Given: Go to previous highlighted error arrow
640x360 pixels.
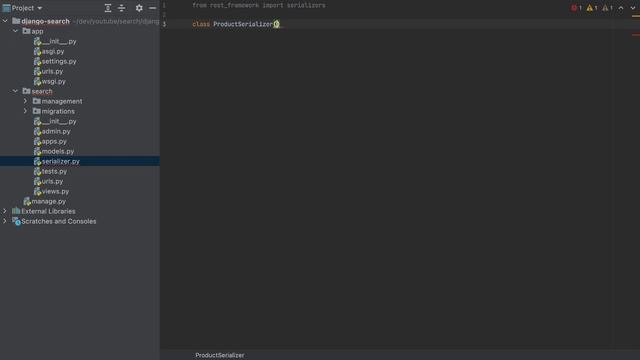Looking at the screenshot, I should (621, 8).
